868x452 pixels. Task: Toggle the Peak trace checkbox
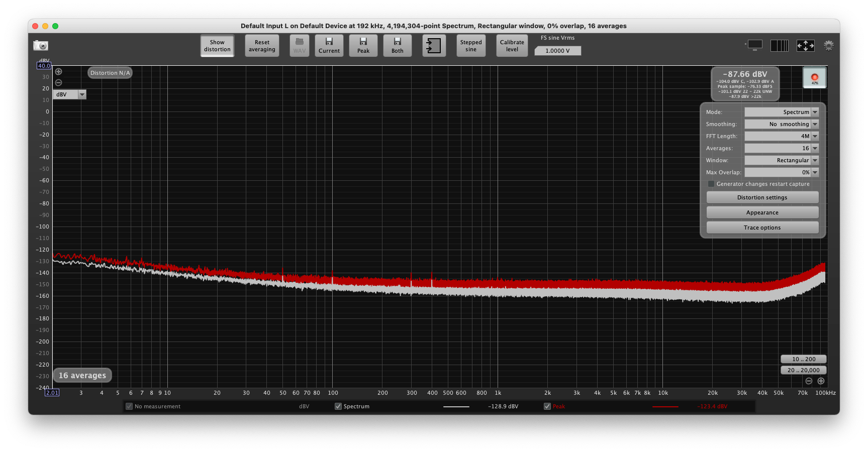pos(547,406)
